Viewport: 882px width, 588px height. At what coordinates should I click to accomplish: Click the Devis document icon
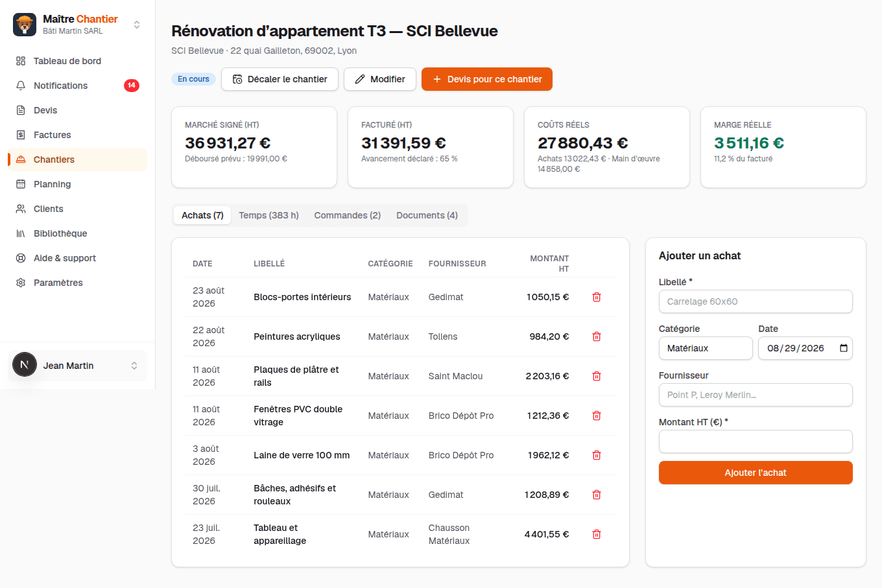21,110
